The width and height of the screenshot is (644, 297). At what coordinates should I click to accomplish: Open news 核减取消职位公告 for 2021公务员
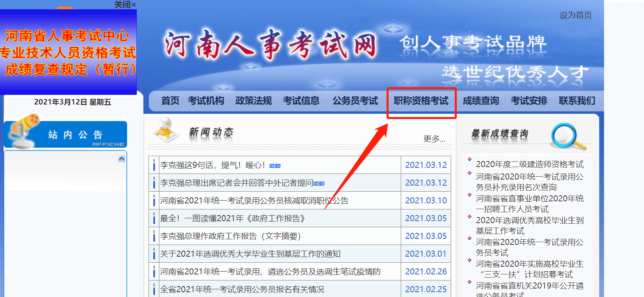(x=254, y=201)
